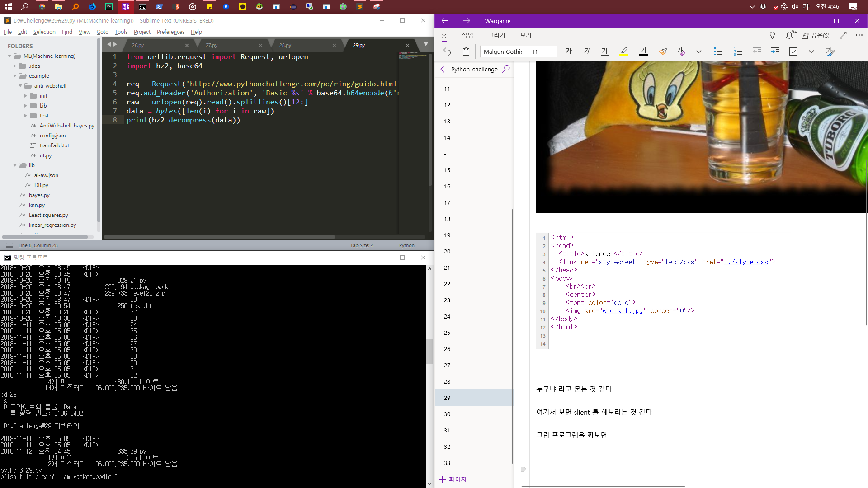Click the lightbulb tell-me icon
Screen dimensions: 868x488
pos(773,35)
